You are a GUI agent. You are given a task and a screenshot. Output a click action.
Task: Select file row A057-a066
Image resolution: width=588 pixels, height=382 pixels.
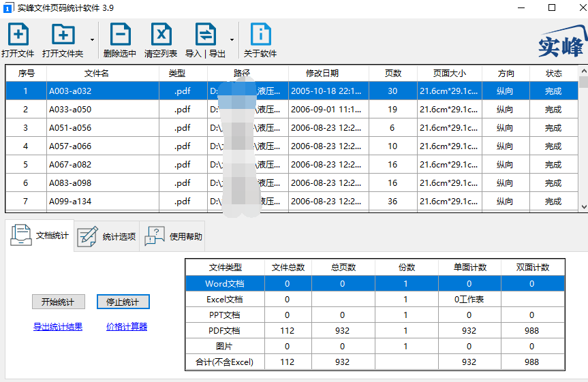tap(292, 146)
